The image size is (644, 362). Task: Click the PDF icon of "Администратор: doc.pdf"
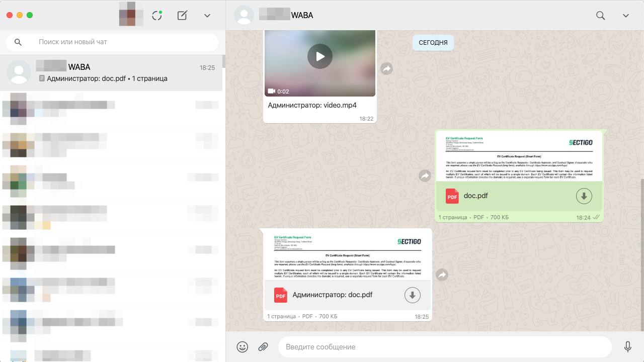[x=281, y=295]
